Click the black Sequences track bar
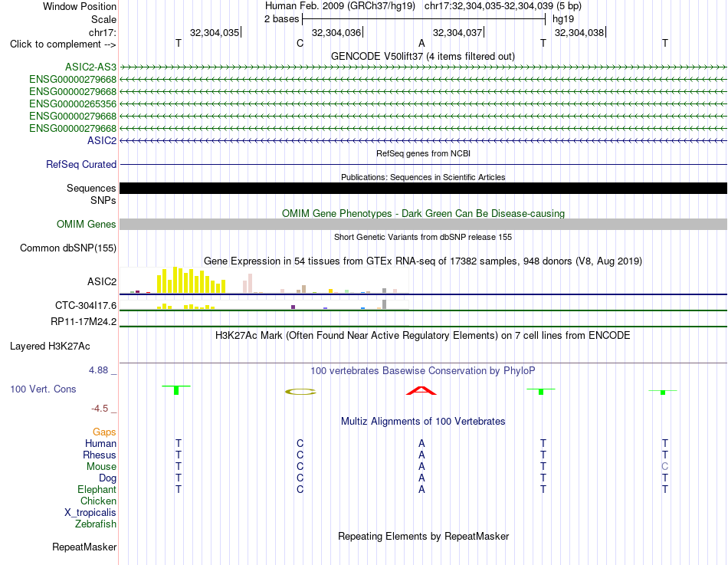The image size is (728, 565). 423,188
